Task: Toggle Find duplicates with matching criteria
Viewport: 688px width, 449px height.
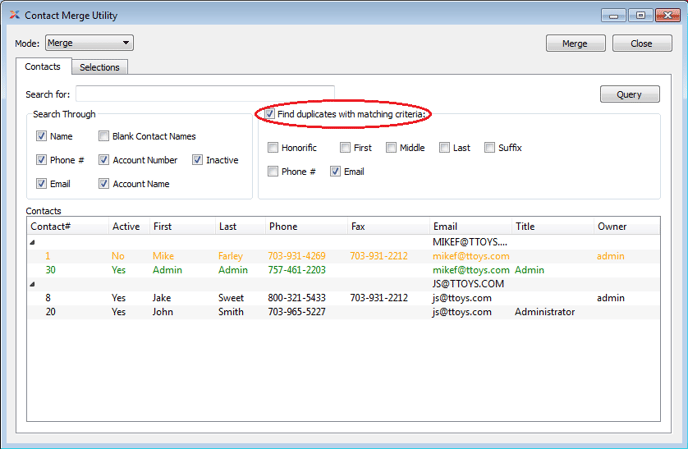Action: (x=270, y=115)
